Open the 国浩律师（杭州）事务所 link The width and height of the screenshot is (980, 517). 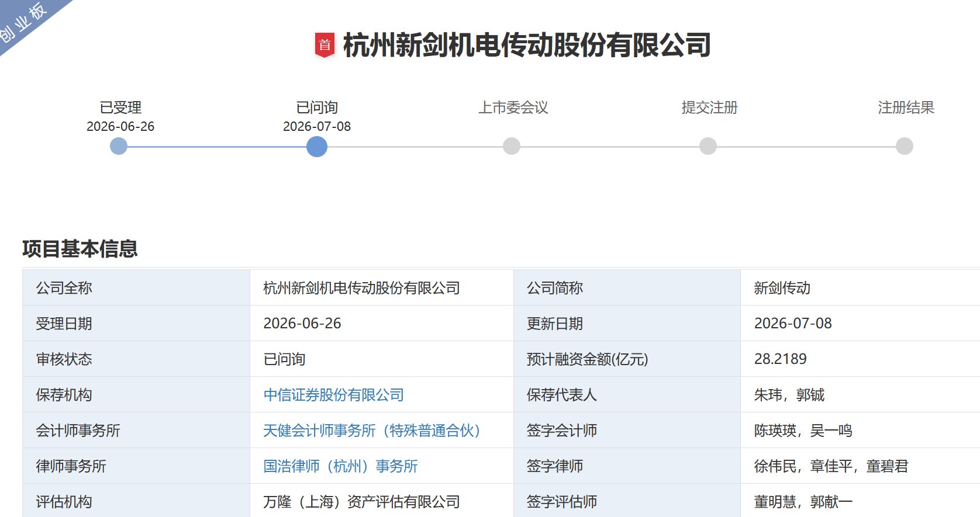(x=340, y=466)
